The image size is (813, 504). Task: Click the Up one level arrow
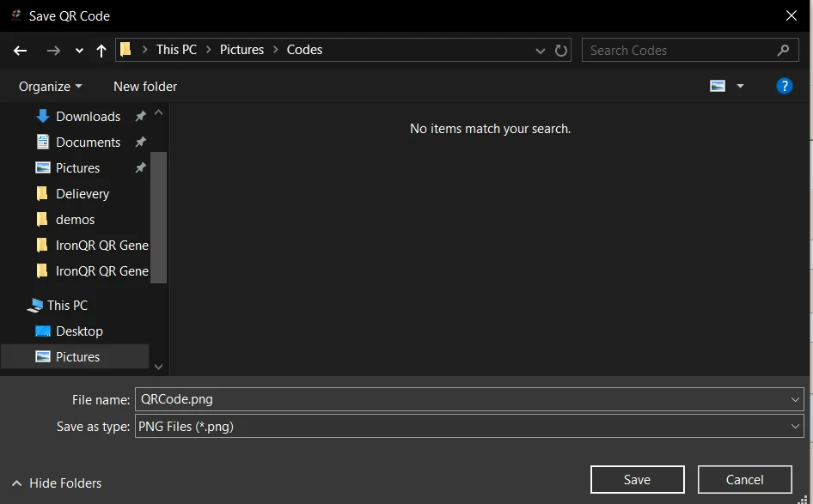[x=101, y=51]
